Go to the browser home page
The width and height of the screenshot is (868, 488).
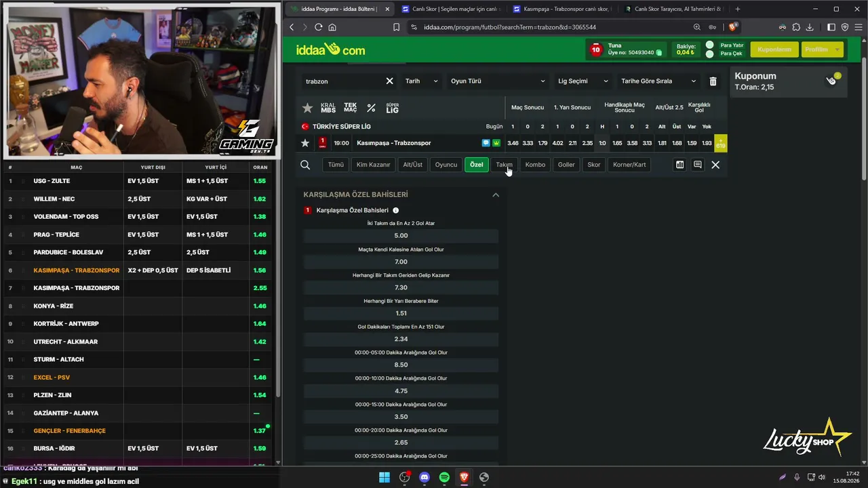[332, 27]
